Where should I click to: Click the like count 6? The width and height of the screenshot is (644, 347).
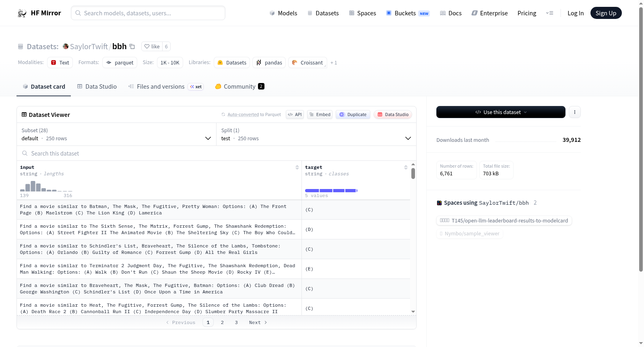tap(166, 46)
